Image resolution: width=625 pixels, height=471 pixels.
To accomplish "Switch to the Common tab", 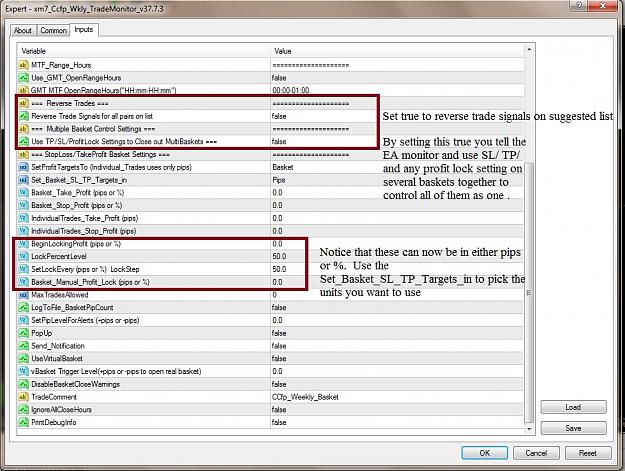I will tap(53, 30).
